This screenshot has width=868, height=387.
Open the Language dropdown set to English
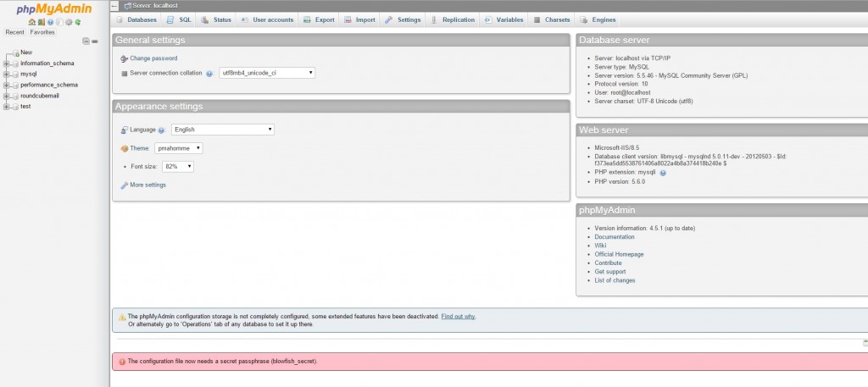tap(222, 130)
